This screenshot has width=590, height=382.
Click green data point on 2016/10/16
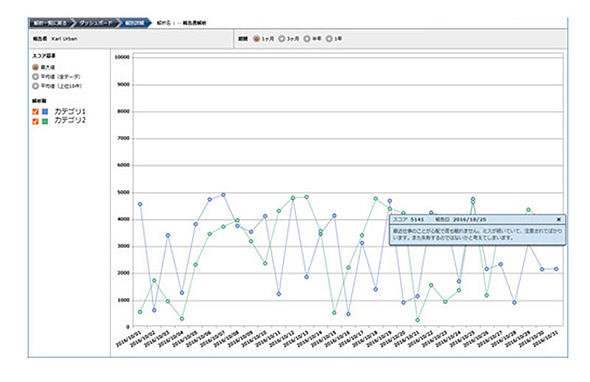[x=348, y=268]
